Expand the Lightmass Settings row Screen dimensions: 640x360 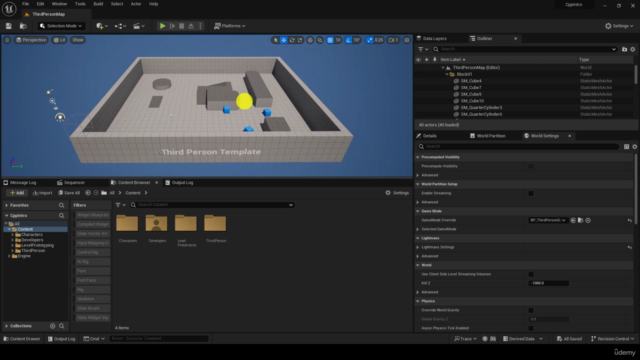tap(418, 247)
